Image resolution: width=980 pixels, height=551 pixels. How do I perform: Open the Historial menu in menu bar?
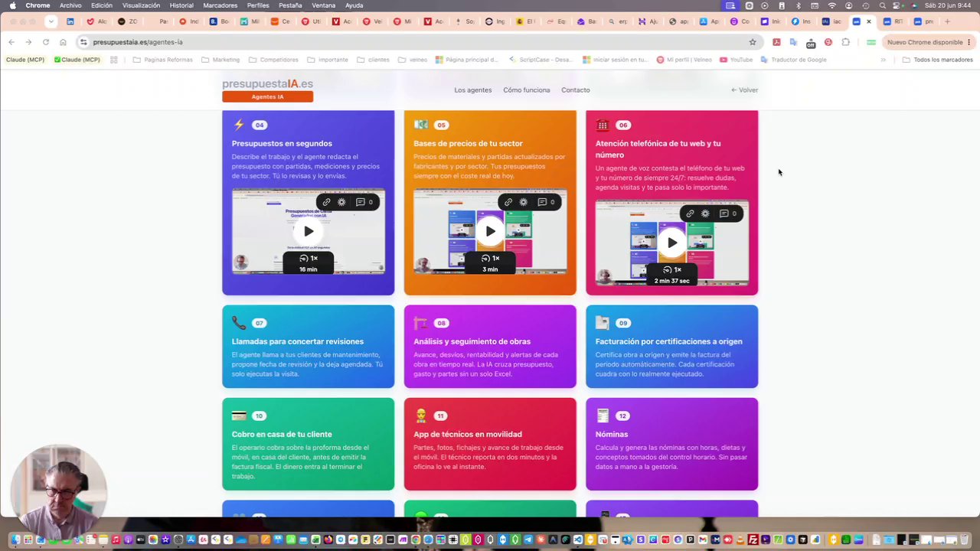181,5
